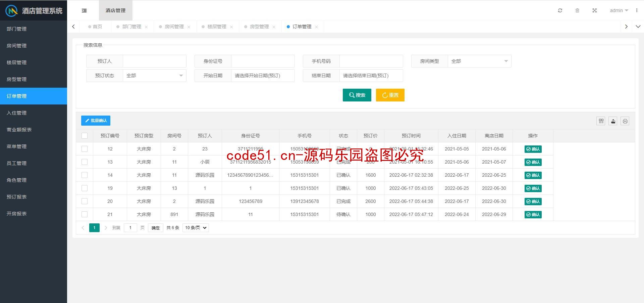Click the orange 重置 button
644x303 pixels.
390,95
